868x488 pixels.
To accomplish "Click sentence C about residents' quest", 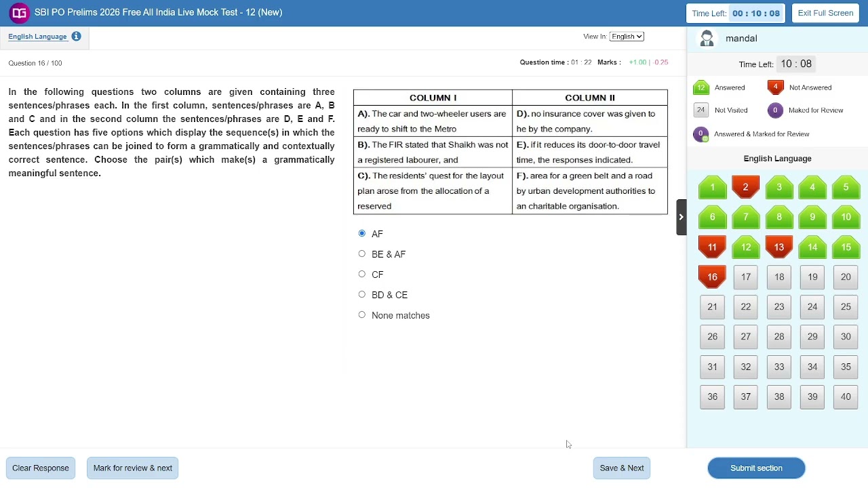I will 431,191.
